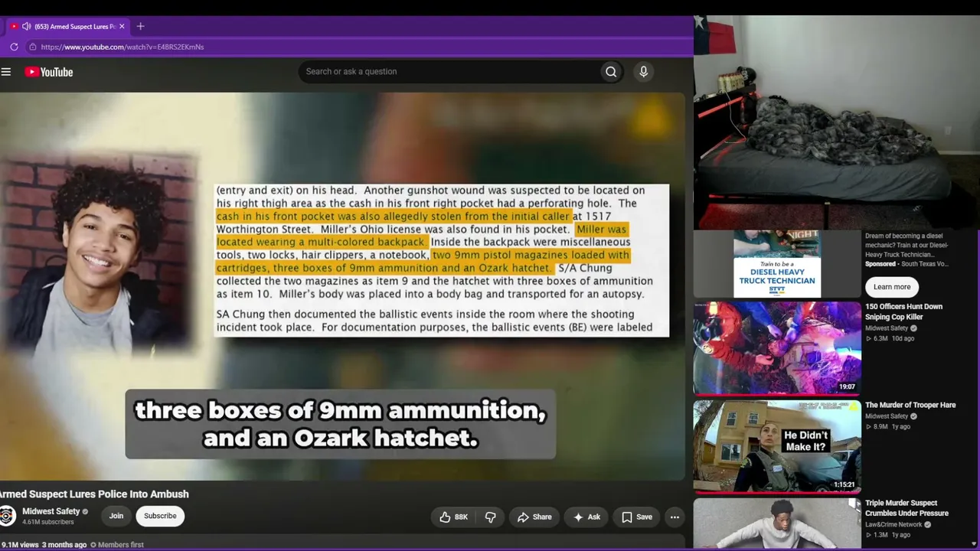Click the video caption 'three boxes of 9mm ammunition'

(341, 411)
